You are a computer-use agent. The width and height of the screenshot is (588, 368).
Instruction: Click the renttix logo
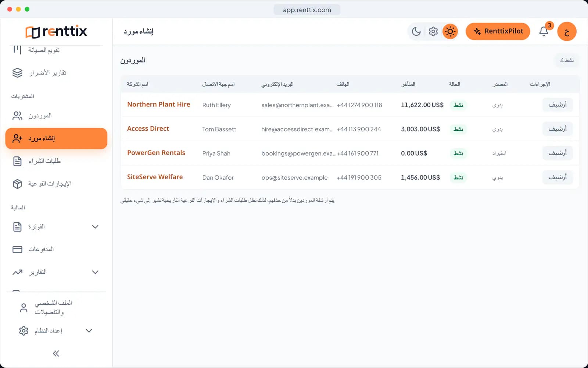(56, 31)
